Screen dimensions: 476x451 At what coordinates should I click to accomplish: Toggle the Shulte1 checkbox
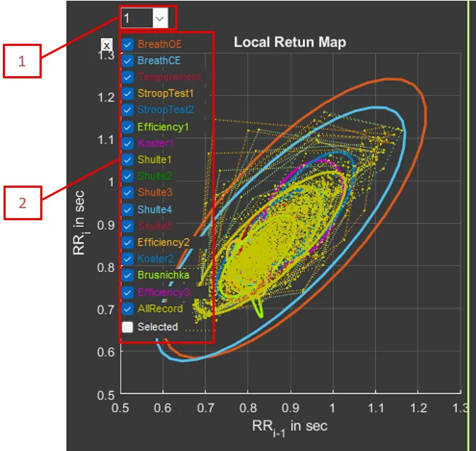coord(127,160)
